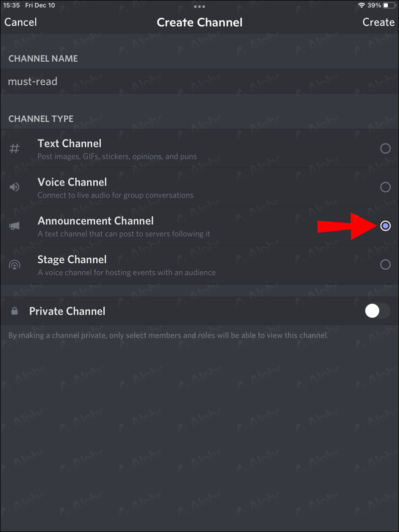This screenshot has width=399, height=532.
Task: Select the Stage Channel radio button
Action: tap(385, 265)
